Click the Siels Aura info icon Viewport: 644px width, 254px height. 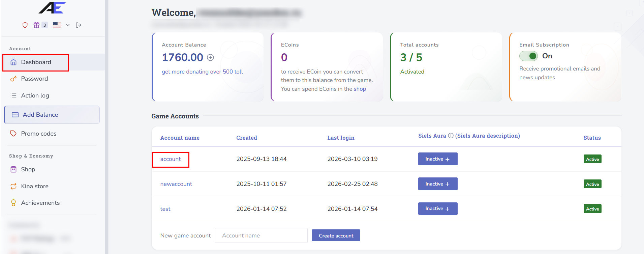click(451, 136)
